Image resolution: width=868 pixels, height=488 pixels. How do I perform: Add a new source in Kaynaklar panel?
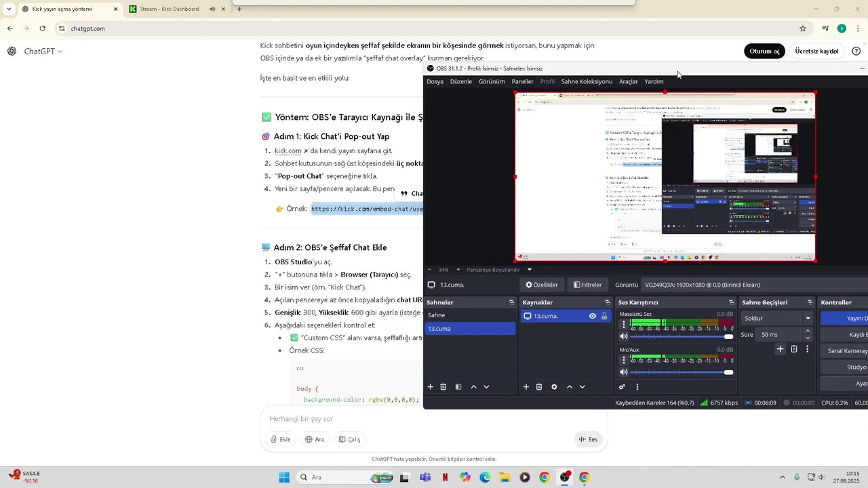[x=526, y=387]
